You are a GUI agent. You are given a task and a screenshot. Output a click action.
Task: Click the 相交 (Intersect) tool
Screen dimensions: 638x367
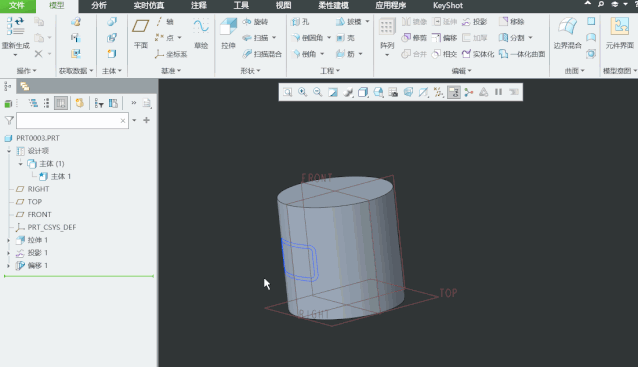click(x=444, y=54)
